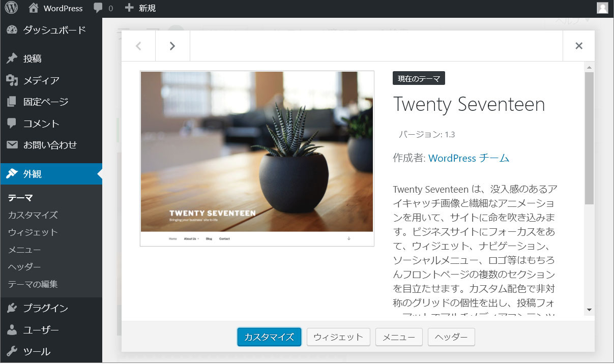
Task: Click the 現在のテーマ badge
Action: (x=419, y=78)
